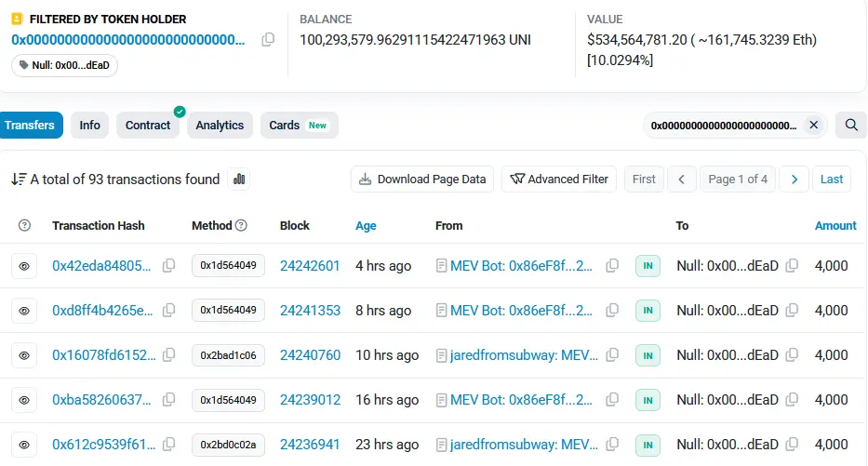
Task: Open jaredfromsubway sender in 23 hrs ago row
Action: [x=524, y=445]
